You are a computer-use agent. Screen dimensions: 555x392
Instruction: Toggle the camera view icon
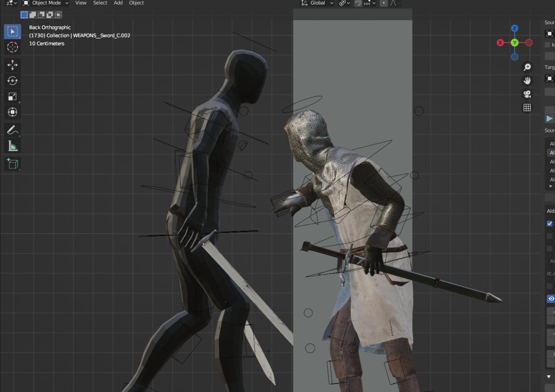tap(527, 94)
